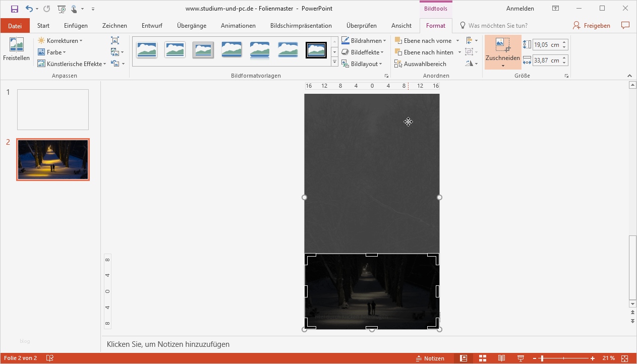Screen dimensions: 637x364
Task: Expand the Ebene nach vorne dropdown arrow
Action: pyautogui.click(x=457, y=40)
